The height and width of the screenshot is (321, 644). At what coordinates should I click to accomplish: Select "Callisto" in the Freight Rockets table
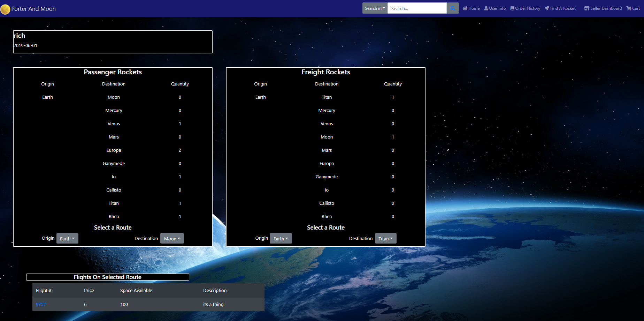(x=327, y=203)
